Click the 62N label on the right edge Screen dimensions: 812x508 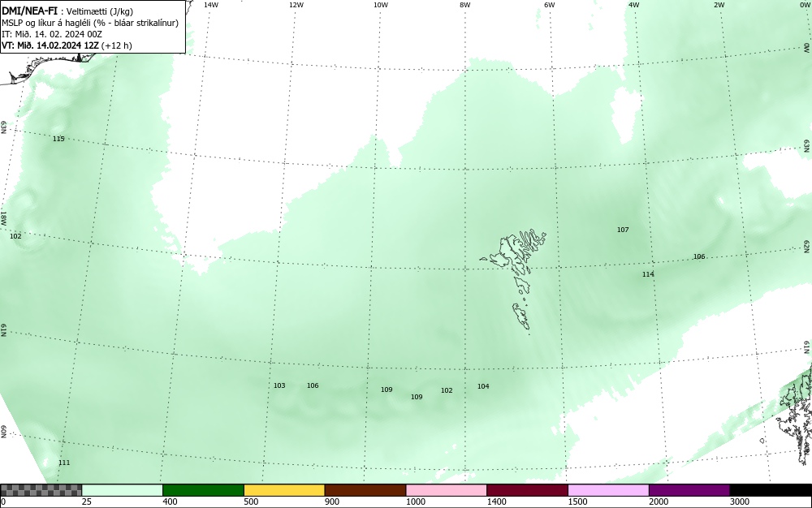click(x=807, y=246)
